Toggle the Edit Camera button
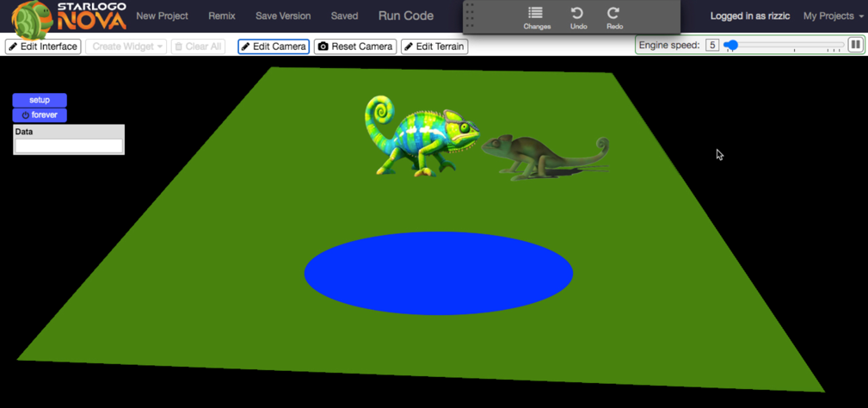Image resolution: width=868 pixels, height=408 pixels. point(274,46)
